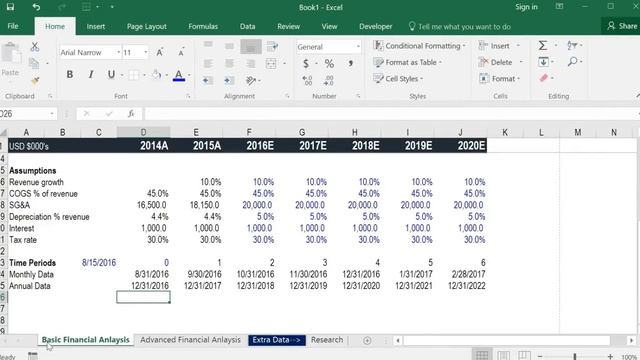
Task: Click AutoSum sigma icon
Action: pyautogui.click(x=542, y=45)
